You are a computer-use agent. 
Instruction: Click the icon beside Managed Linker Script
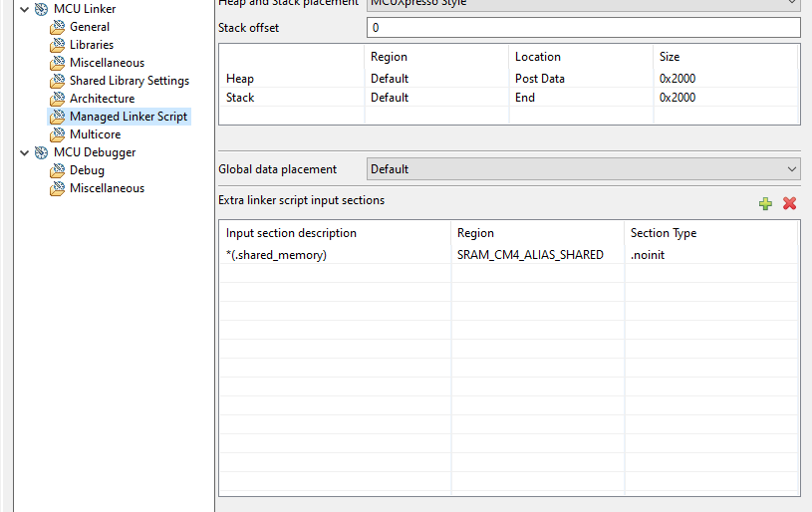tap(58, 117)
